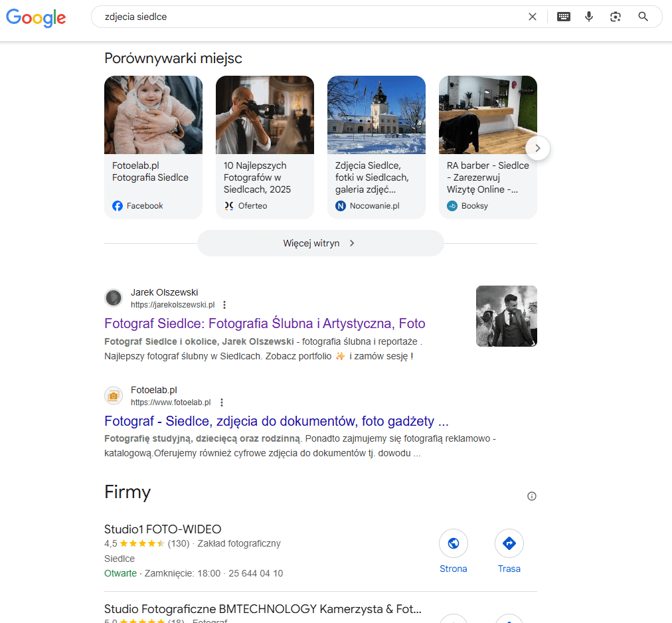Click the Nocowanie.pl source icon
Viewport: 672px width, 623px height.
pos(341,206)
